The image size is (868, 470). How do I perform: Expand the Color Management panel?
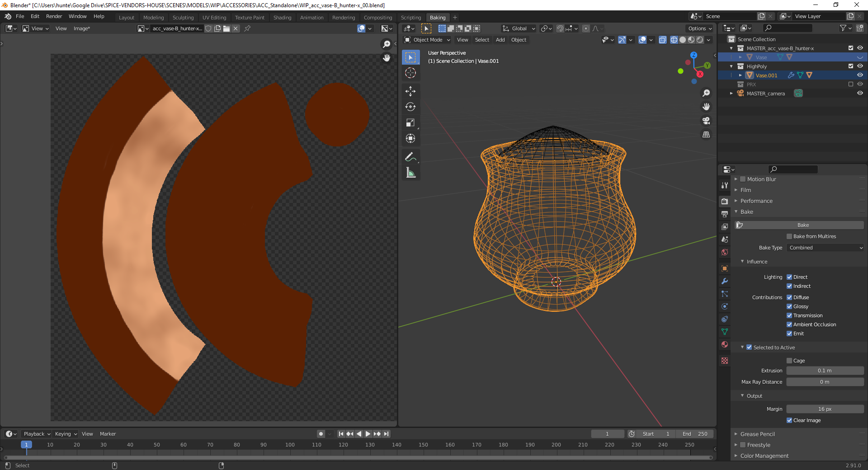764,456
